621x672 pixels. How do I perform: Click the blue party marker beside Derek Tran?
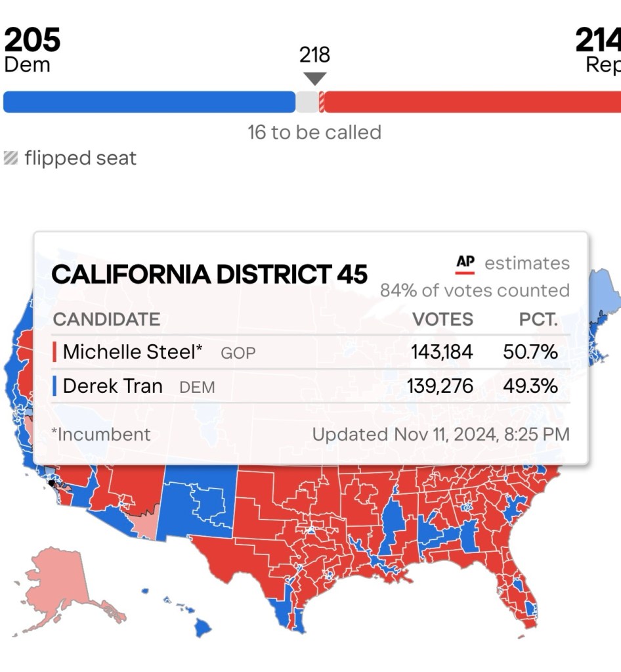55,386
